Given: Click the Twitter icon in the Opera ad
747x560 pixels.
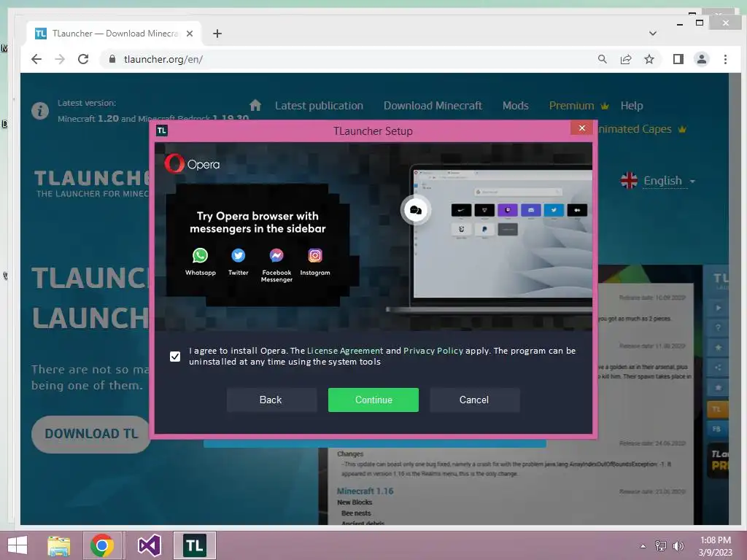Looking at the screenshot, I should (x=239, y=256).
